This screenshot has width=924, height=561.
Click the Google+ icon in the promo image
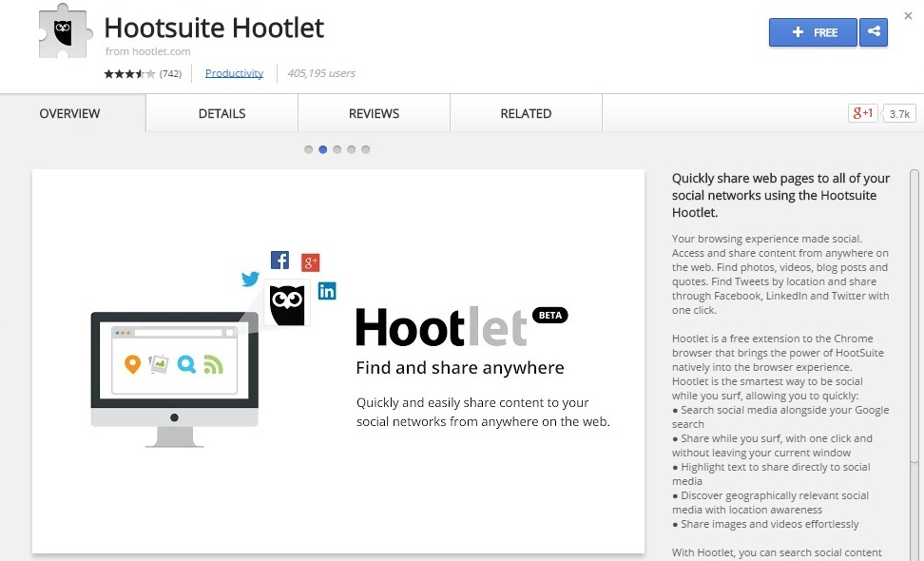[311, 262]
